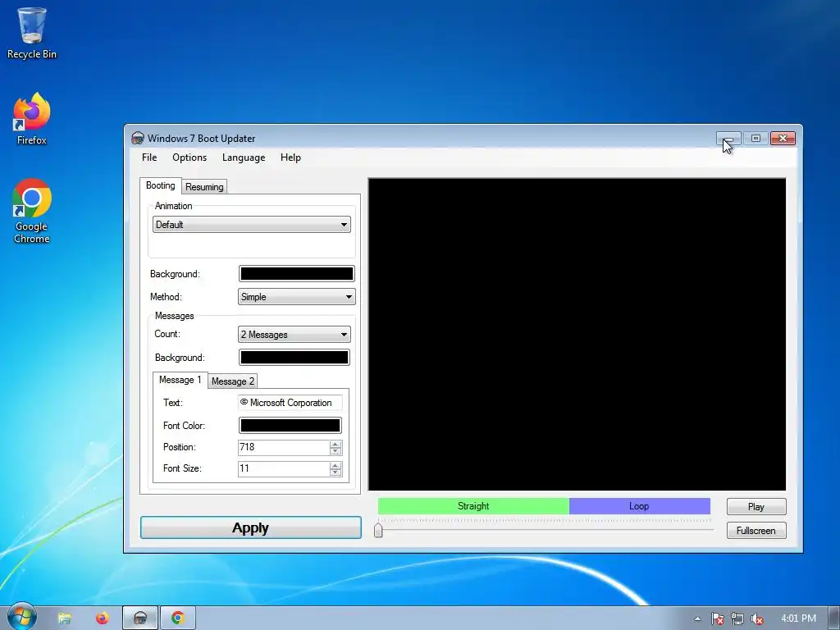
Task: Click the Action Center flag icon
Action: [x=717, y=619]
